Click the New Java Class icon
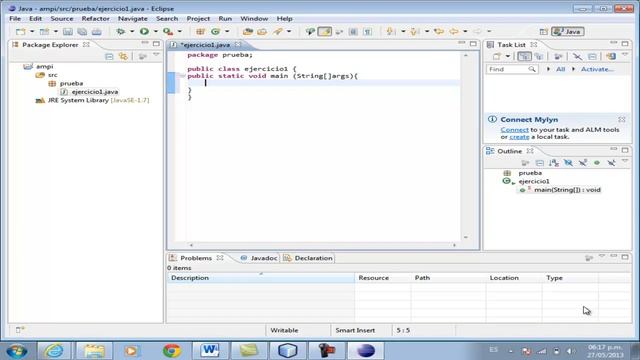Screen dimensions: 640x360 216,31
